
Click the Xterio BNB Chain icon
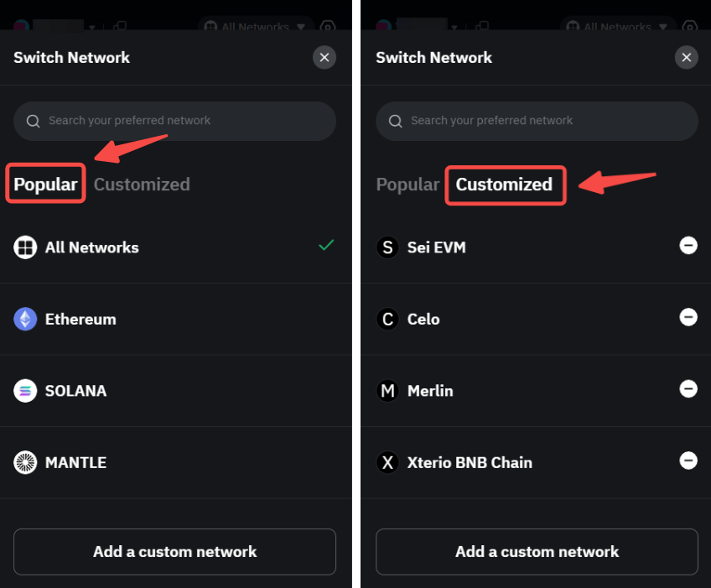tap(387, 462)
